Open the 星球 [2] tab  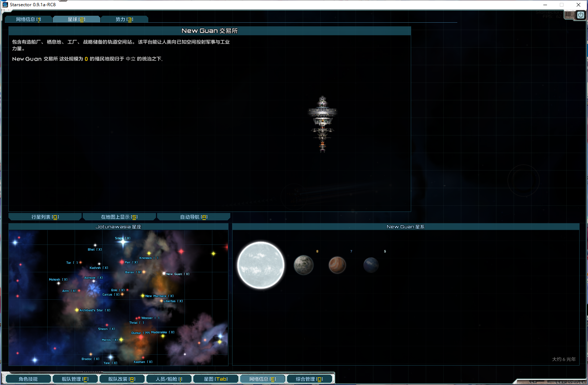tap(77, 19)
